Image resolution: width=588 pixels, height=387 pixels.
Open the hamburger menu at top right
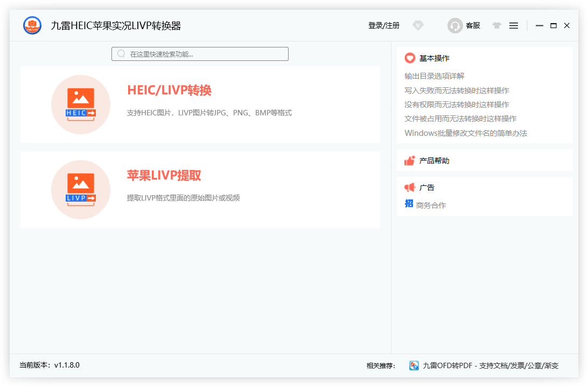coord(514,25)
